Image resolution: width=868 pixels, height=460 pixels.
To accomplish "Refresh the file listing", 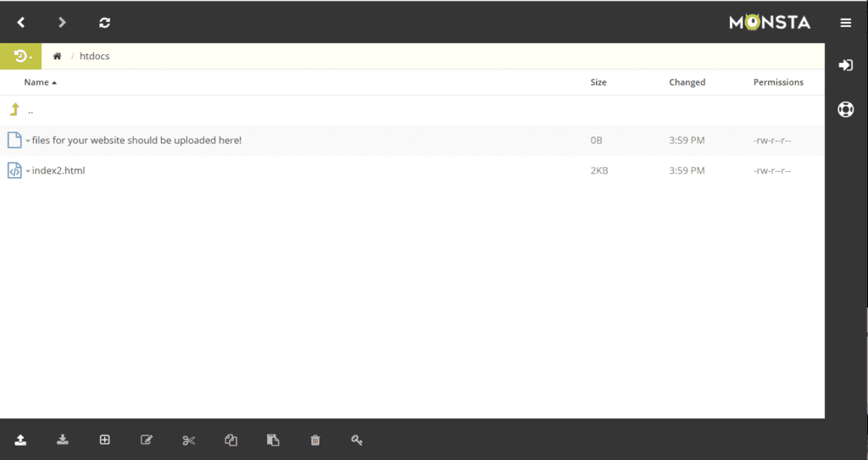I will 104,23.
